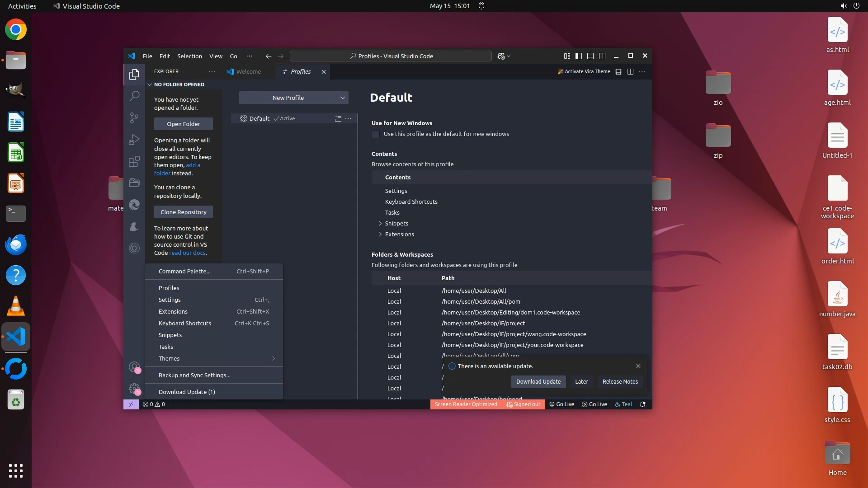Check 'Use this profile as default' checkbox
This screenshot has width=868, height=488.
(376, 134)
